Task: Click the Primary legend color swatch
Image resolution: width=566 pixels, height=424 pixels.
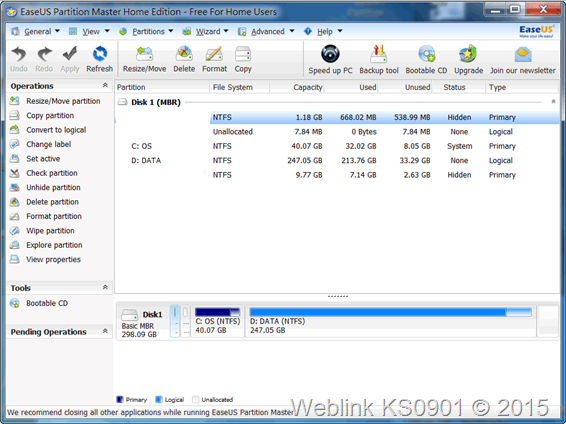Action: click(x=120, y=399)
